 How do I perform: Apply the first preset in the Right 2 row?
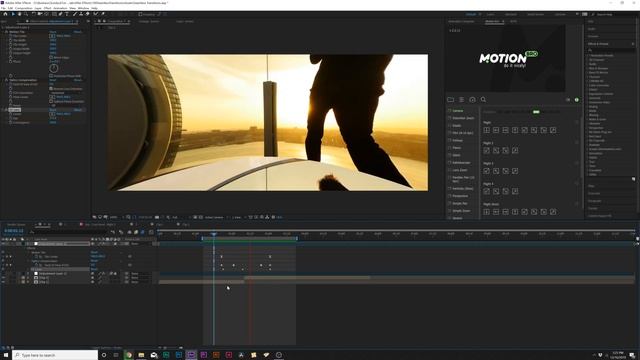(487, 151)
